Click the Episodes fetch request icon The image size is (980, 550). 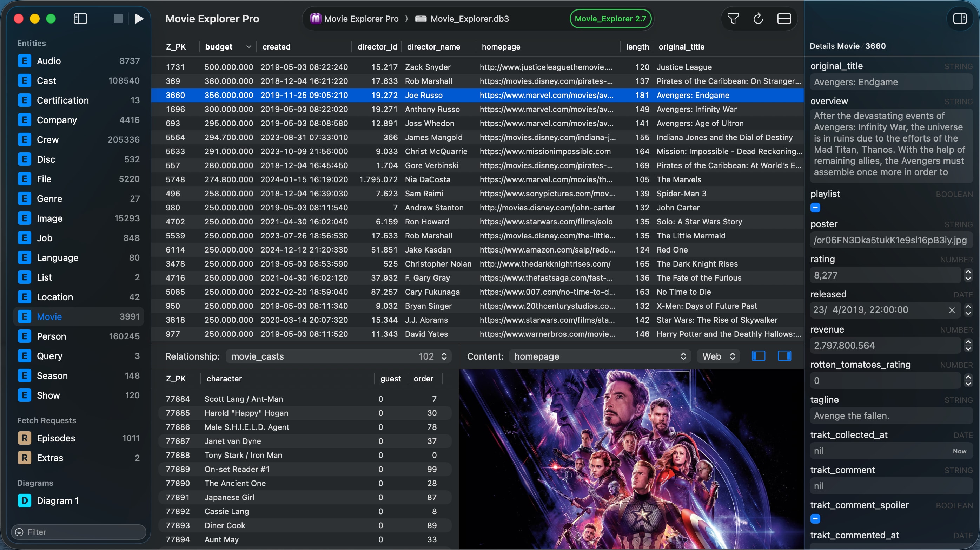point(24,438)
